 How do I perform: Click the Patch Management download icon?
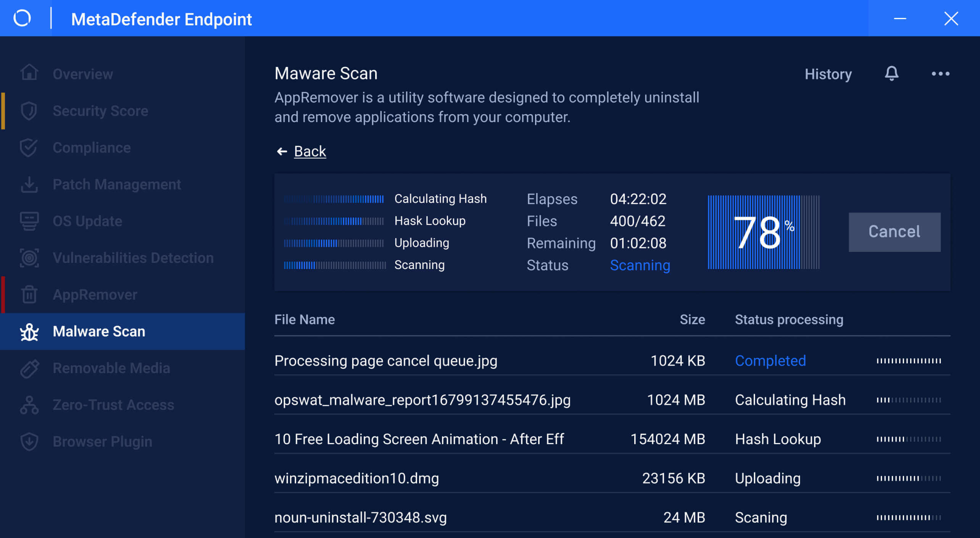pos(29,185)
